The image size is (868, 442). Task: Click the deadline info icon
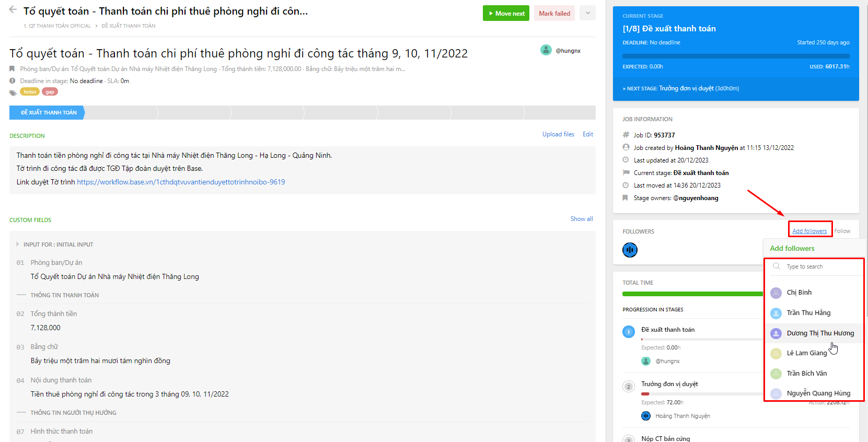pos(13,81)
